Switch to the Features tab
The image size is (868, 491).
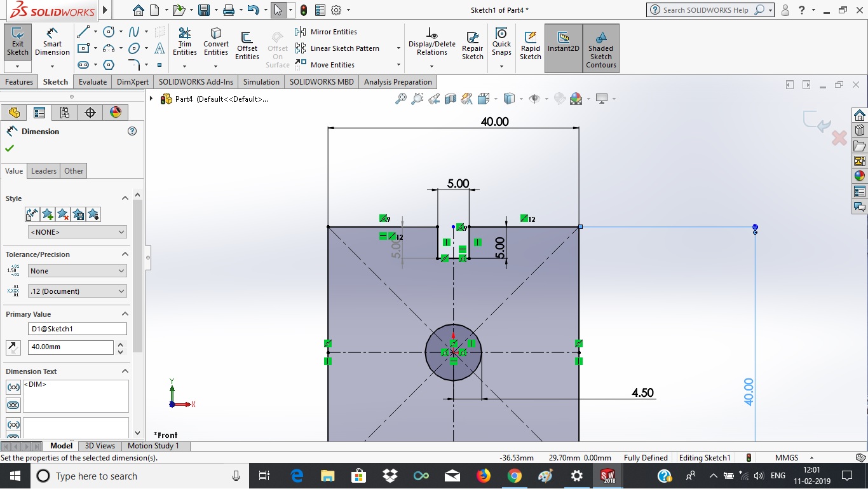[19, 82]
